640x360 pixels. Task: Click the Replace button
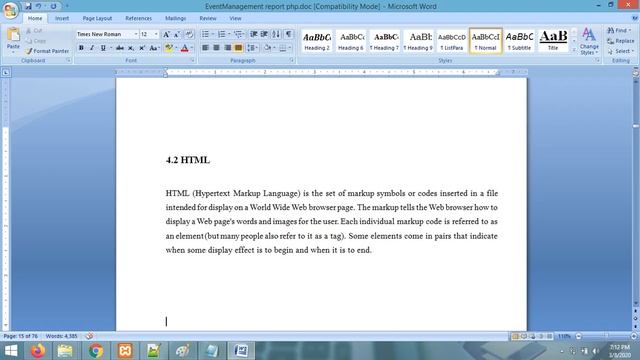click(x=621, y=41)
